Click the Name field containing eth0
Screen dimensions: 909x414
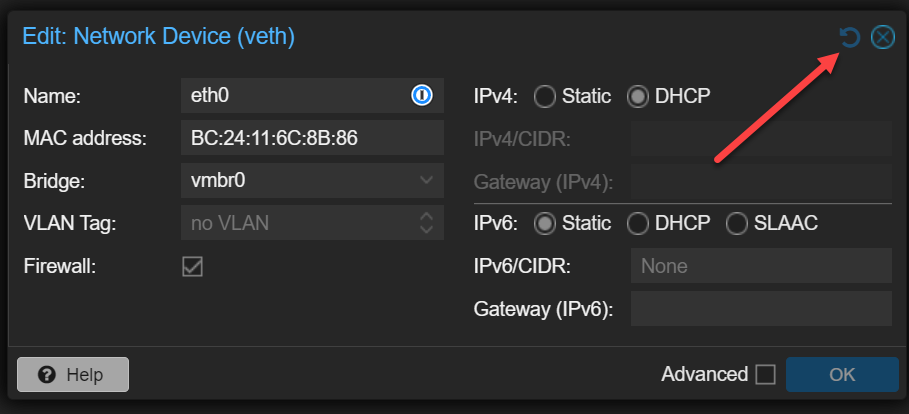point(295,96)
